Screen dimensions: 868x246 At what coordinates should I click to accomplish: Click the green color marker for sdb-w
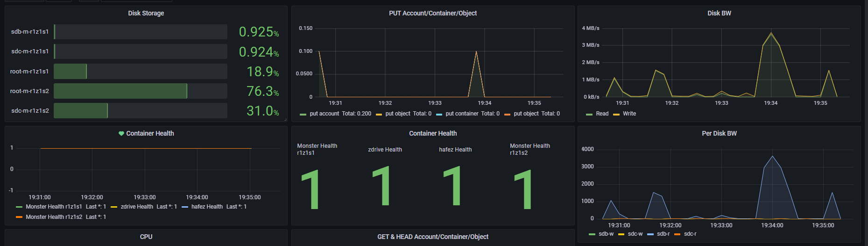(592, 234)
